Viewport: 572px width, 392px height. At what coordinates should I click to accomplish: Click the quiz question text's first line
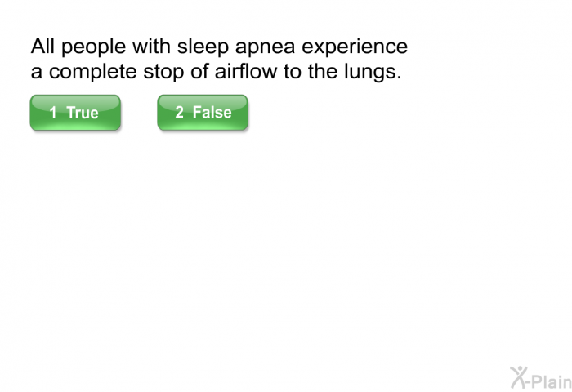click(x=219, y=47)
